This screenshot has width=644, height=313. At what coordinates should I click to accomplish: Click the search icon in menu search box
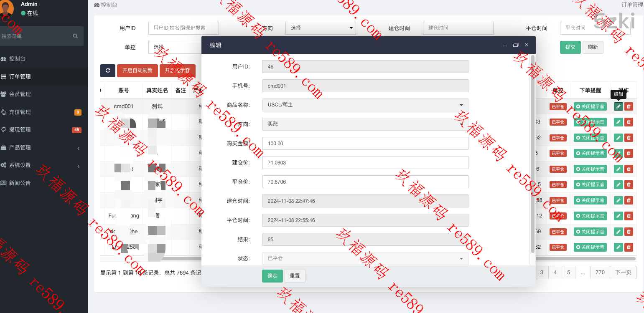point(75,36)
